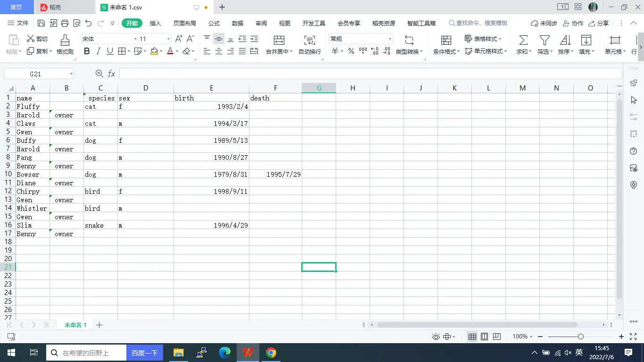Click the eye protection mode icon in status bar

[x=436, y=337]
